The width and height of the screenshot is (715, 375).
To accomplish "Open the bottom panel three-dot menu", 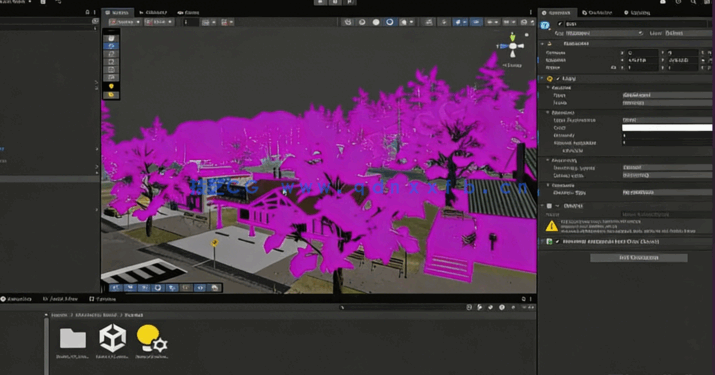I will 530,299.
